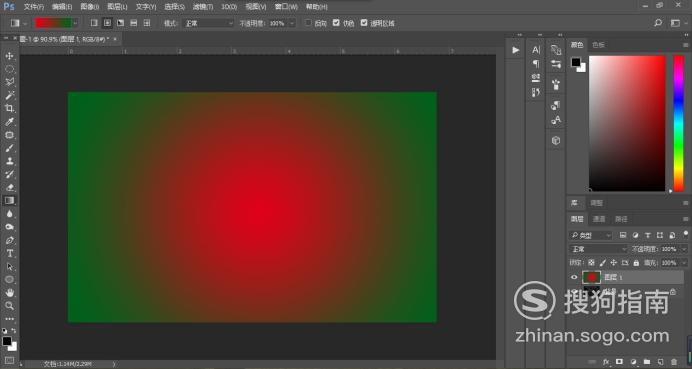Screen dimensions: 692x369
Task: Click the Create new layer icon
Action: (x=660, y=361)
